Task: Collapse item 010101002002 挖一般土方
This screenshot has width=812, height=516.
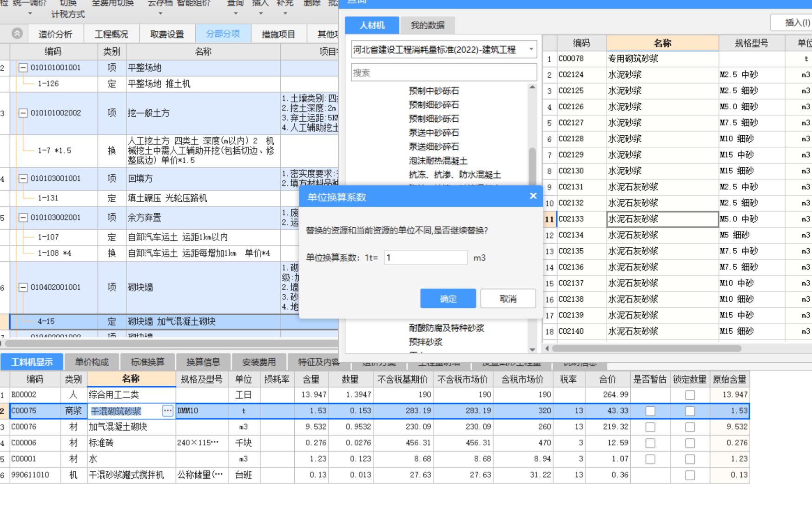Action: [23, 113]
